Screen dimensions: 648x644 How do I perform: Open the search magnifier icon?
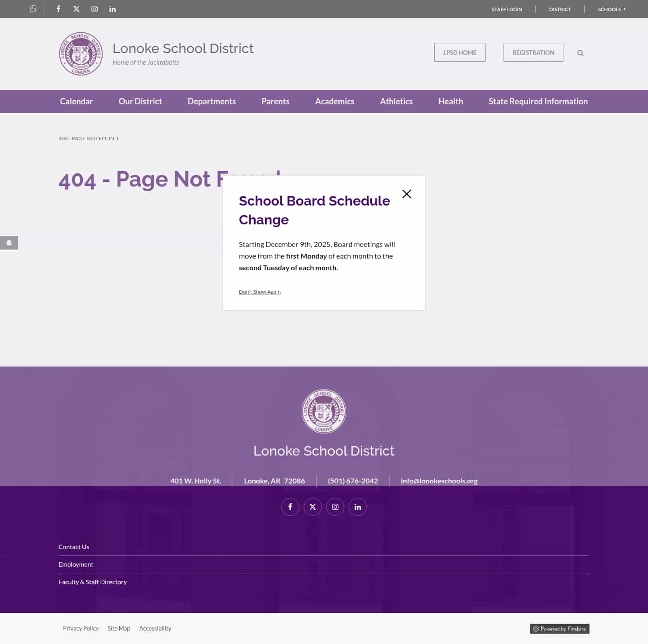[x=580, y=53]
